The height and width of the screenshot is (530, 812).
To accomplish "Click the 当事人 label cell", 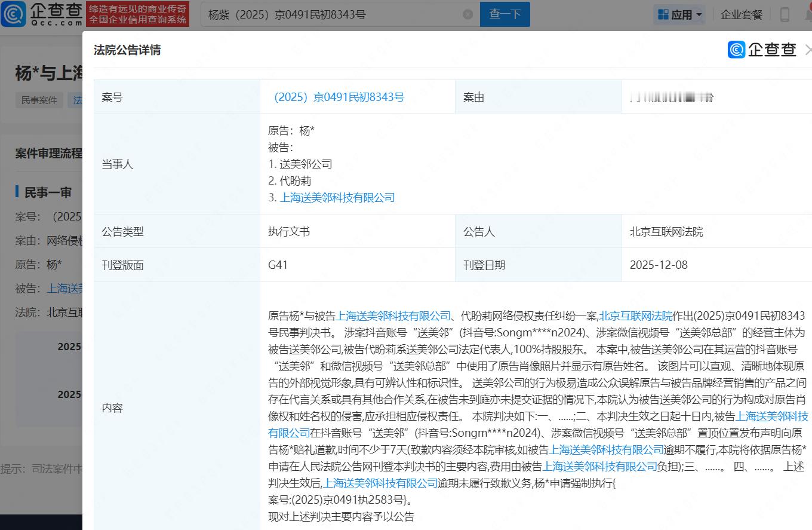I will [177, 164].
